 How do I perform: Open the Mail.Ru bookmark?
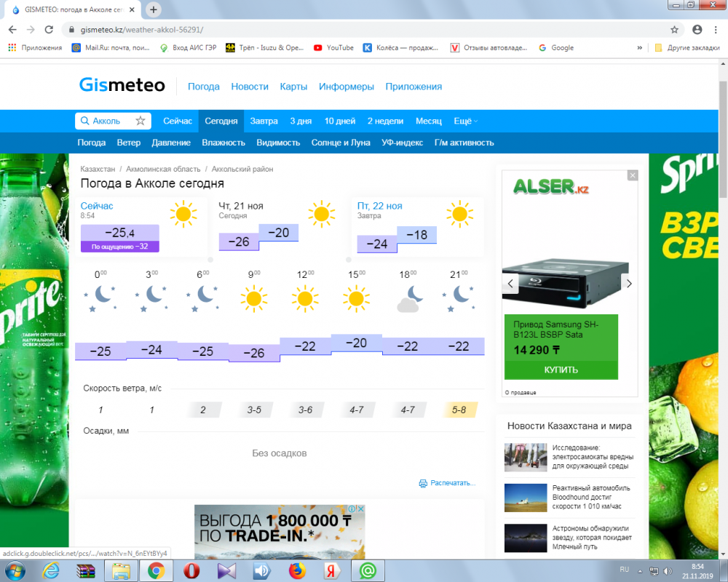[111, 48]
